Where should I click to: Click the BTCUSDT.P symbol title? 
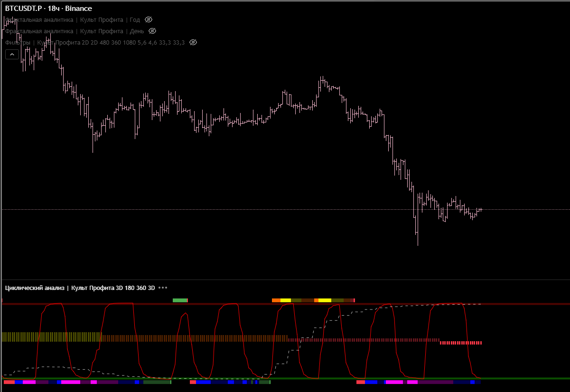tap(48, 9)
